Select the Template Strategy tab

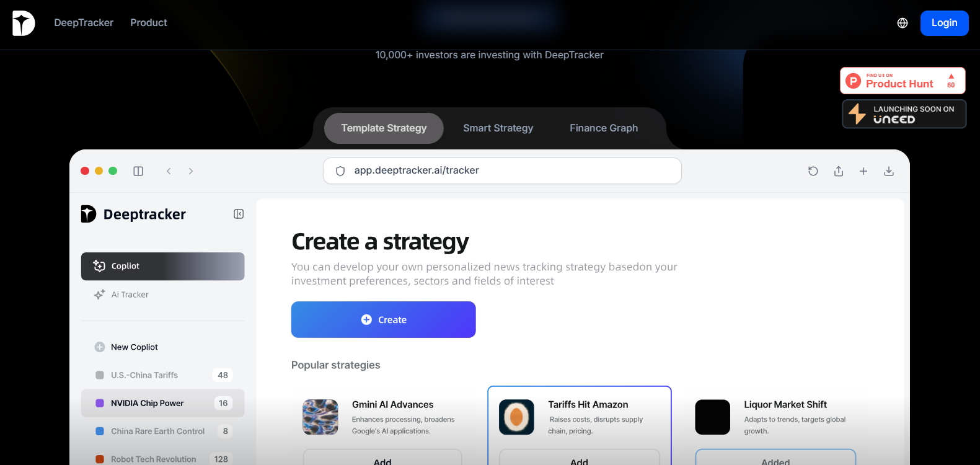click(384, 128)
